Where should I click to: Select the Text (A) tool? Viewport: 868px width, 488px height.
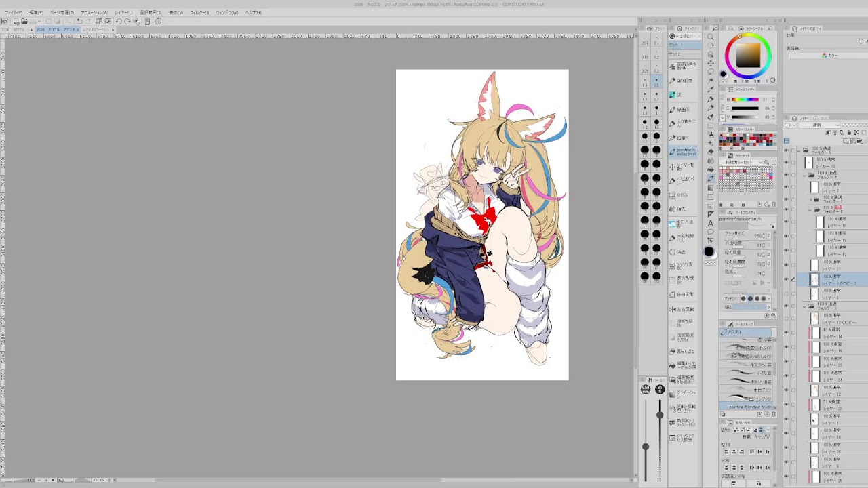(x=711, y=222)
